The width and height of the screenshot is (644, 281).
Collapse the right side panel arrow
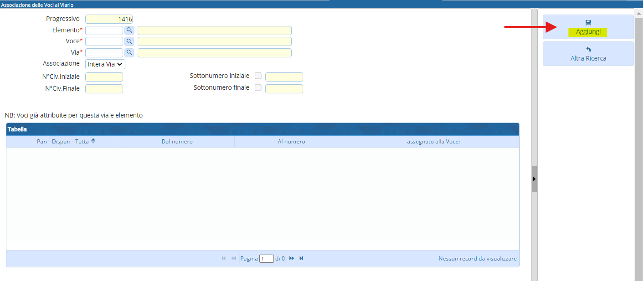click(534, 179)
